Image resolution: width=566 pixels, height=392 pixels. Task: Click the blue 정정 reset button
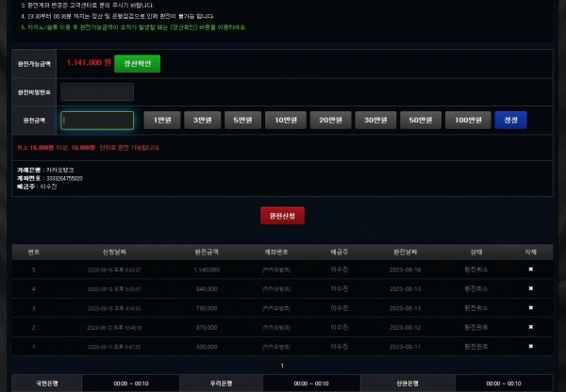click(510, 120)
